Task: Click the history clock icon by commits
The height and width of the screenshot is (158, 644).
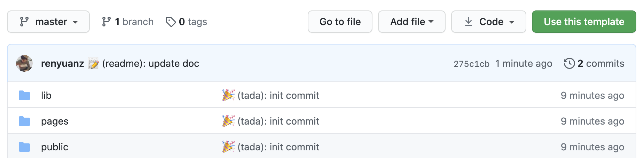Action: [569, 63]
